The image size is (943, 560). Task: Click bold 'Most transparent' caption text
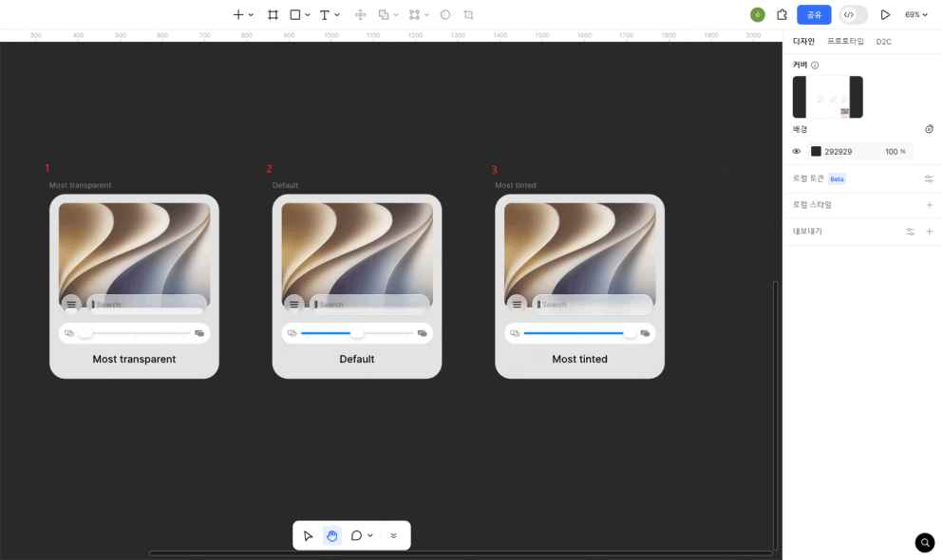(x=134, y=359)
